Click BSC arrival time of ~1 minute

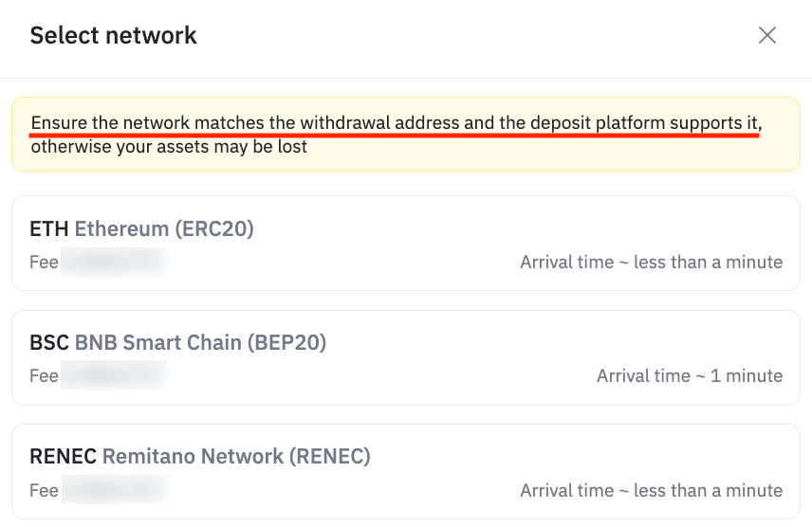pyautogui.click(x=690, y=375)
